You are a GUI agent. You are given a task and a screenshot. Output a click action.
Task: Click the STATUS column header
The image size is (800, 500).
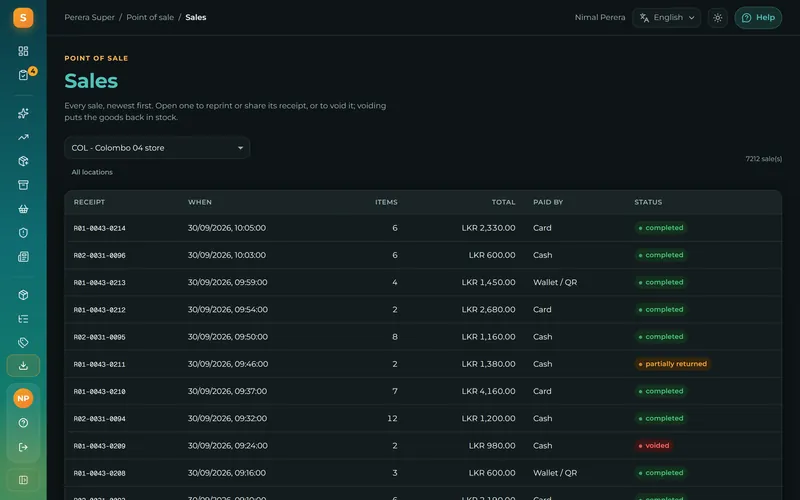pos(648,203)
